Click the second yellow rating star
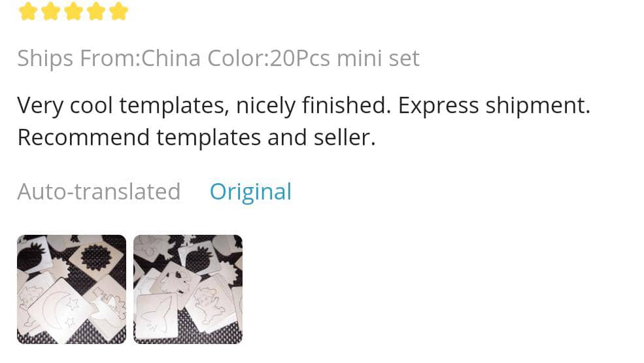Screen dimensions: 644x363 click(50, 11)
